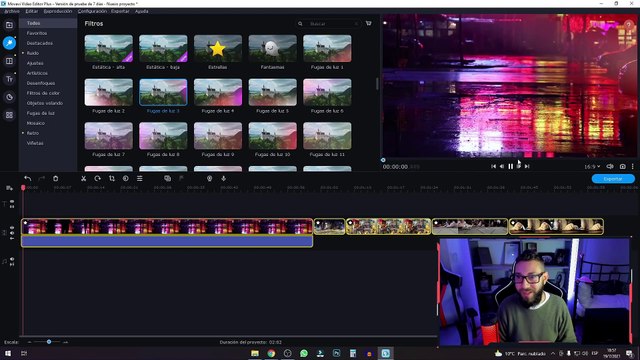Open the More tools grid sidebar icon
This screenshot has width=640, height=360.
pos(9,115)
